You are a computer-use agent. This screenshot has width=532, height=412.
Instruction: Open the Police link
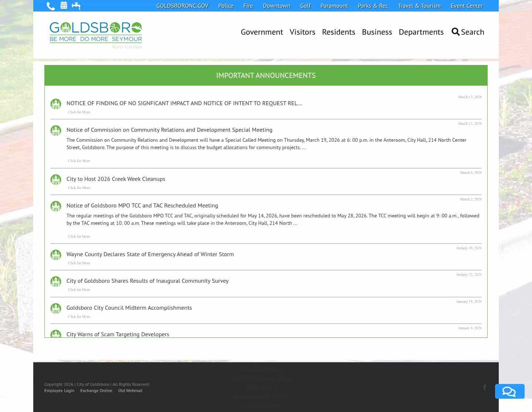226,6
